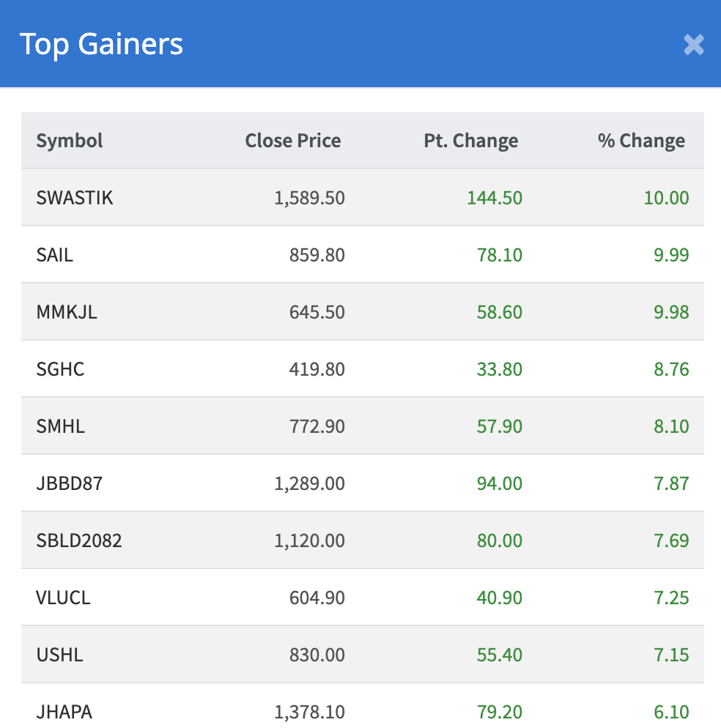Close the Top Gainers dialog
This screenshot has height=728, width=721.
pyautogui.click(x=693, y=45)
